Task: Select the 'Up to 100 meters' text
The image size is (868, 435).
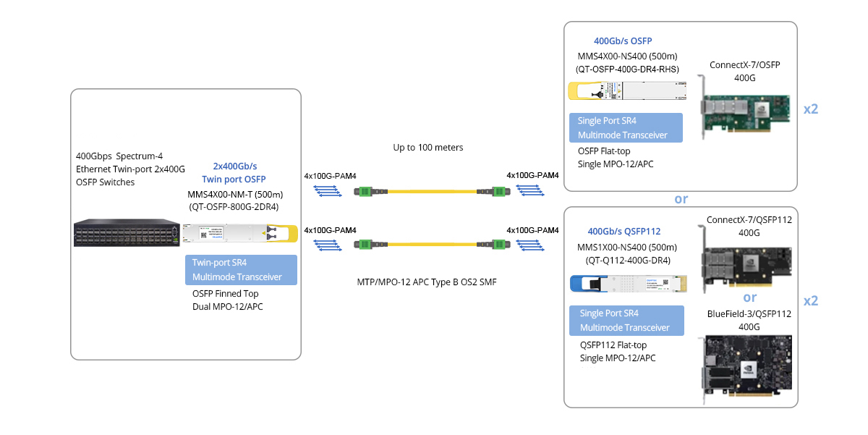Action: pyautogui.click(x=428, y=148)
